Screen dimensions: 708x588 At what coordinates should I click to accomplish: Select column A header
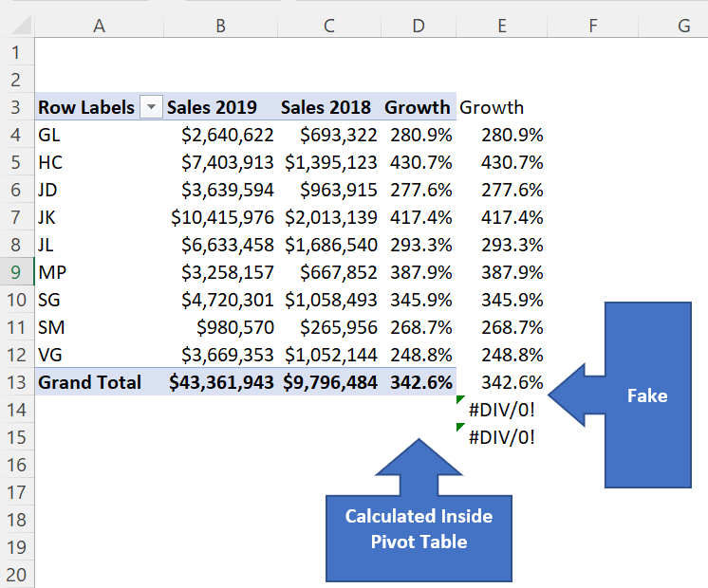[x=99, y=26]
